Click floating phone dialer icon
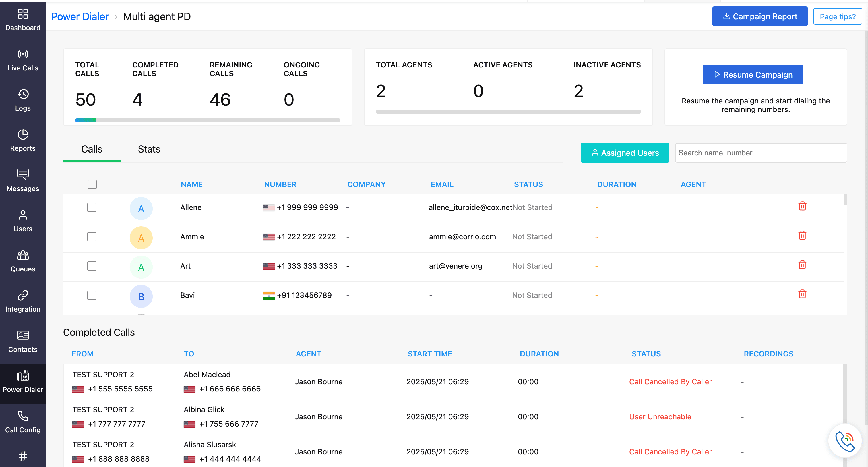Screen dimensions: 868x467 (x=844, y=441)
